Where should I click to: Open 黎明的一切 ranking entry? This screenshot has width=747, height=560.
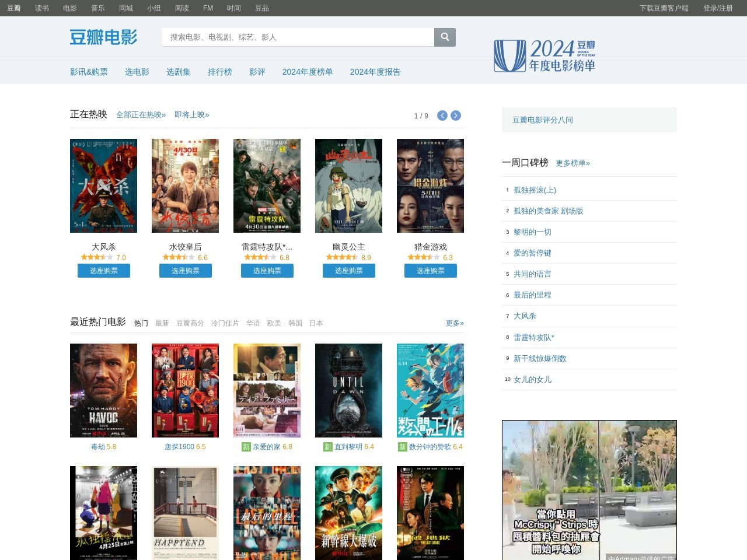click(532, 232)
